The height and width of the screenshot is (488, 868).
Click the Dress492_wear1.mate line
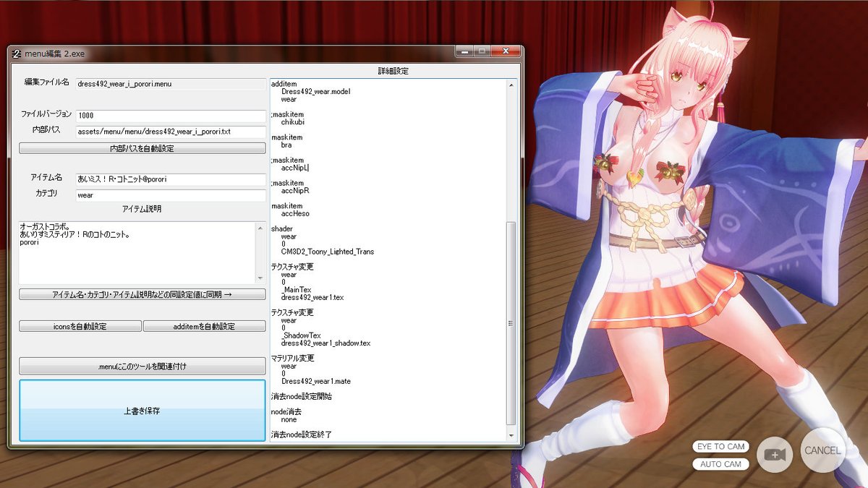[x=318, y=381]
